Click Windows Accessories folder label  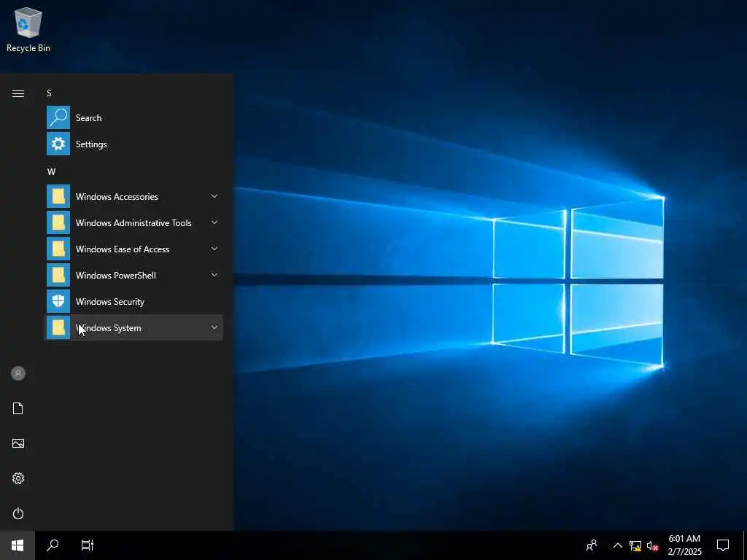click(x=117, y=197)
